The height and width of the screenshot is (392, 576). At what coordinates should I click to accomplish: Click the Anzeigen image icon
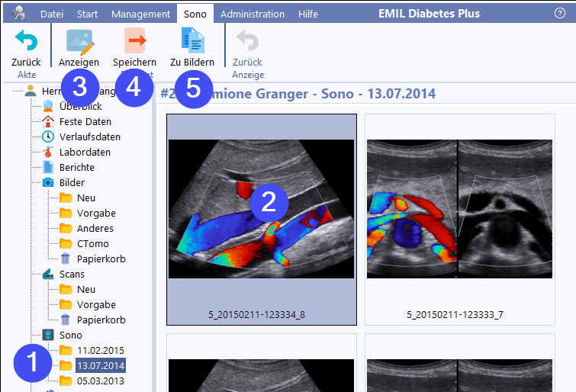pos(79,40)
